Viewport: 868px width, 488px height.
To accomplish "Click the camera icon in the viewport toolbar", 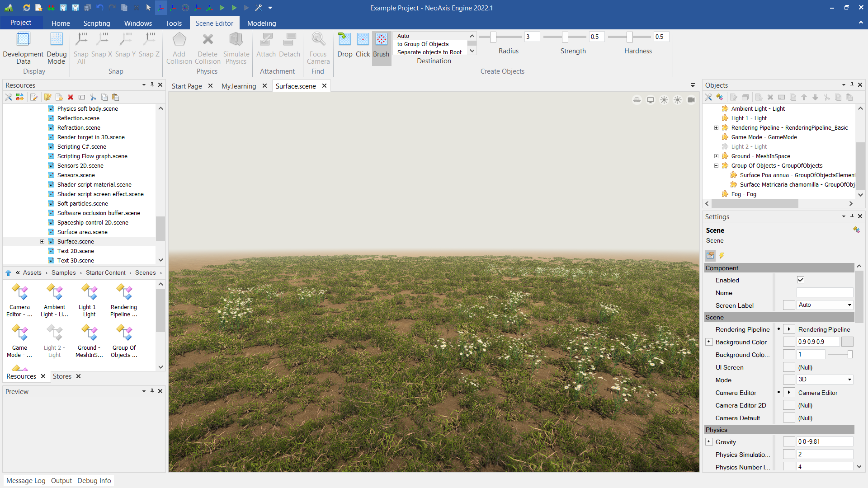I will pos(691,100).
